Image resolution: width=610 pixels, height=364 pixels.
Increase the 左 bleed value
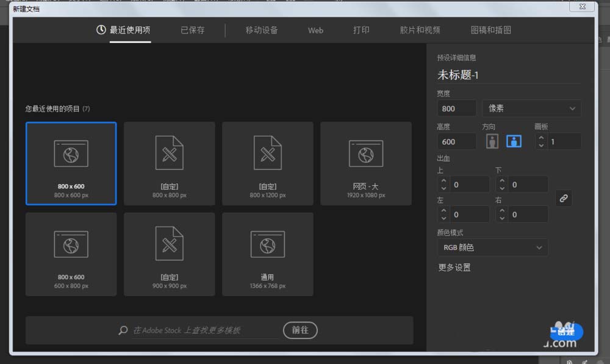pos(443,211)
